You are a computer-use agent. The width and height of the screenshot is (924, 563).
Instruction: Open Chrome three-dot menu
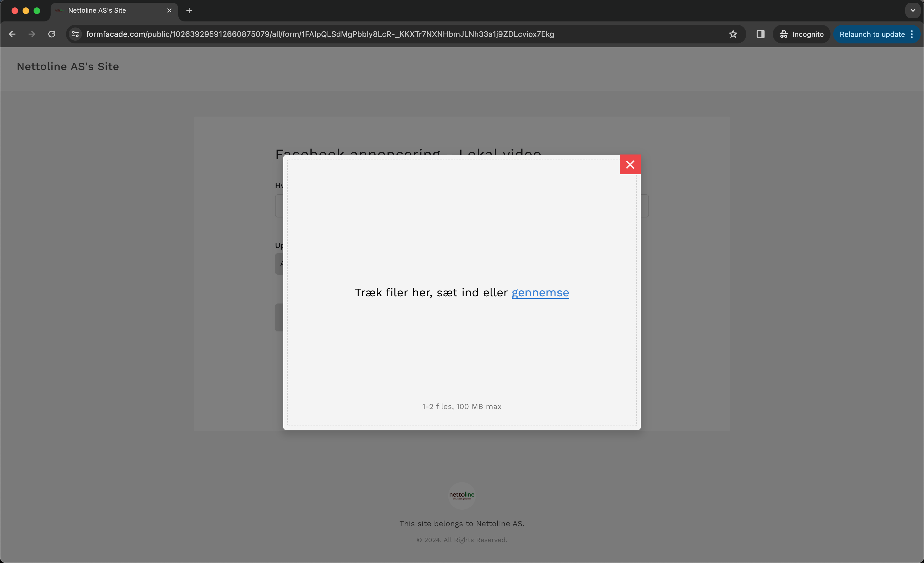[x=912, y=34]
